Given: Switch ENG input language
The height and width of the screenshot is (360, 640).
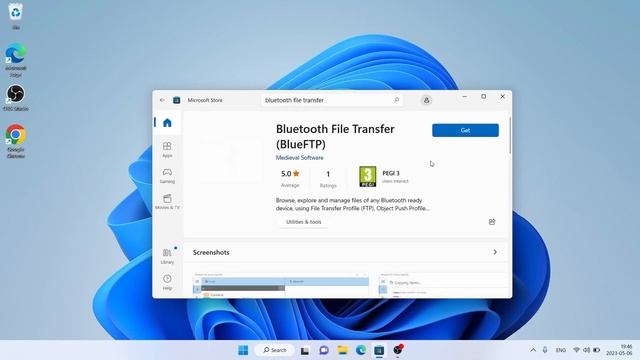Looking at the screenshot, I should (561, 350).
